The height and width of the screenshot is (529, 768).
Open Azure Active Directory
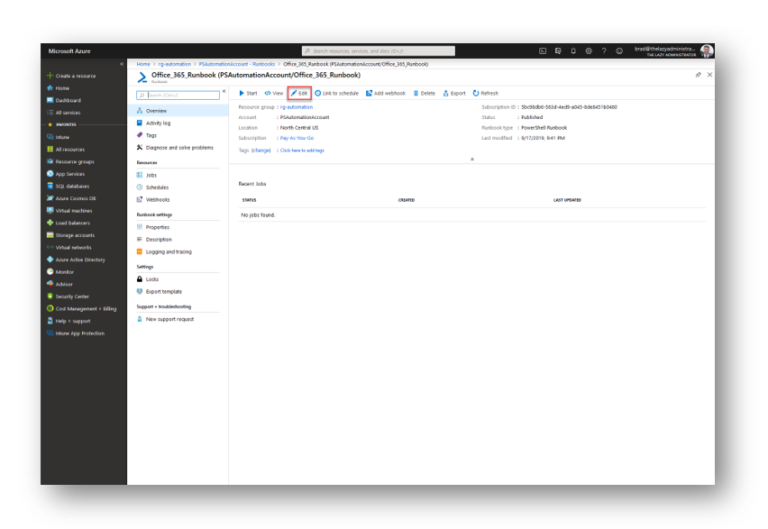coord(76,260)
